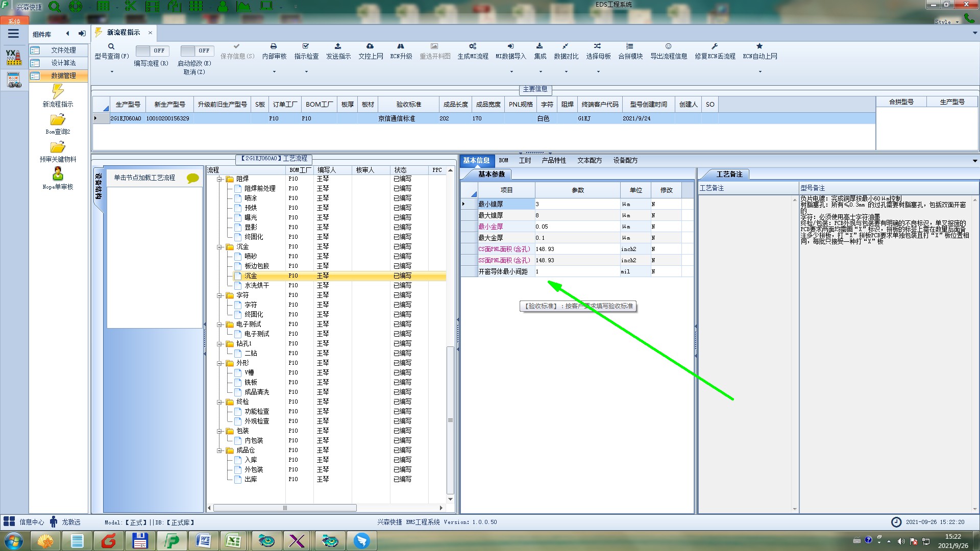Screen dimensions: 980x551
Task: Click the Nope单审核 person icon
Action: 58,174
